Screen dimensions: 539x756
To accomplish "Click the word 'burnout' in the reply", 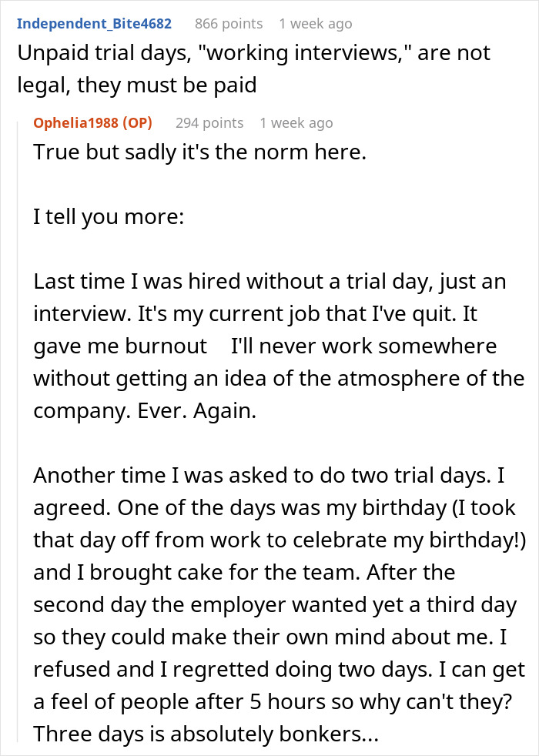I will pyautogui.click(x=175, y=346).
